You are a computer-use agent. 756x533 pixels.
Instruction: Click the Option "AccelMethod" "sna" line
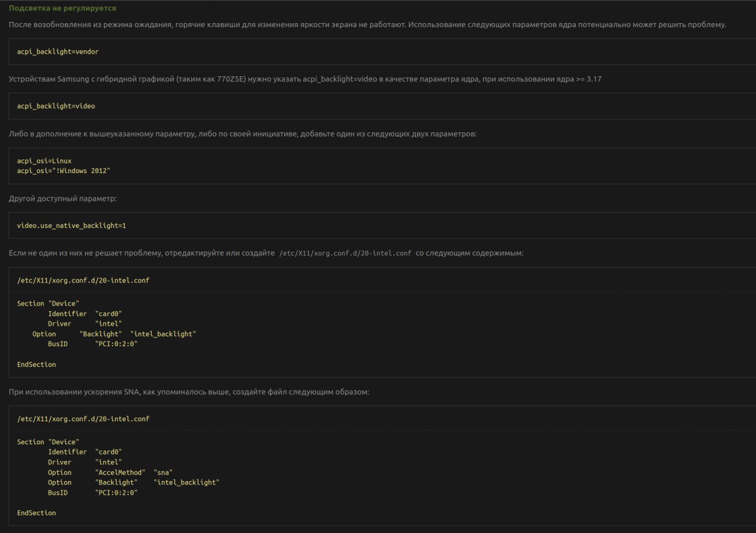(x=110, y=473)
